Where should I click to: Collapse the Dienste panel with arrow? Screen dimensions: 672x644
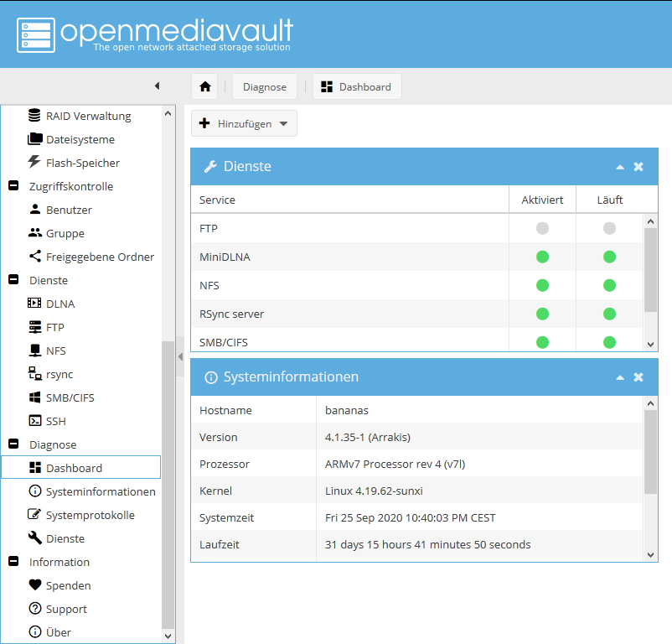[620, 167]
